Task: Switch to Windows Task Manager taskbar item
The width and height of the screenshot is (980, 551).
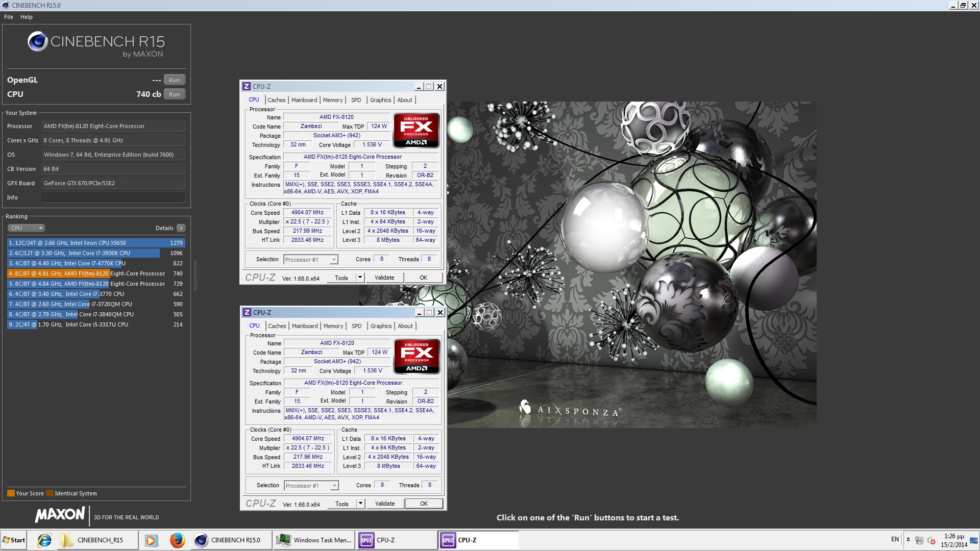Action: [x=314, y=540]
